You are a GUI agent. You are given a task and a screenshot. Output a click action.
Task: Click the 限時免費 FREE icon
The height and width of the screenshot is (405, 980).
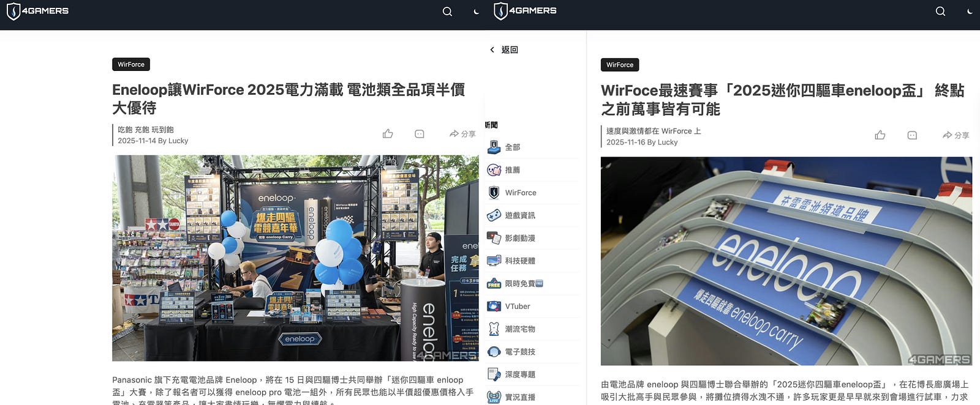click(494, 283)
